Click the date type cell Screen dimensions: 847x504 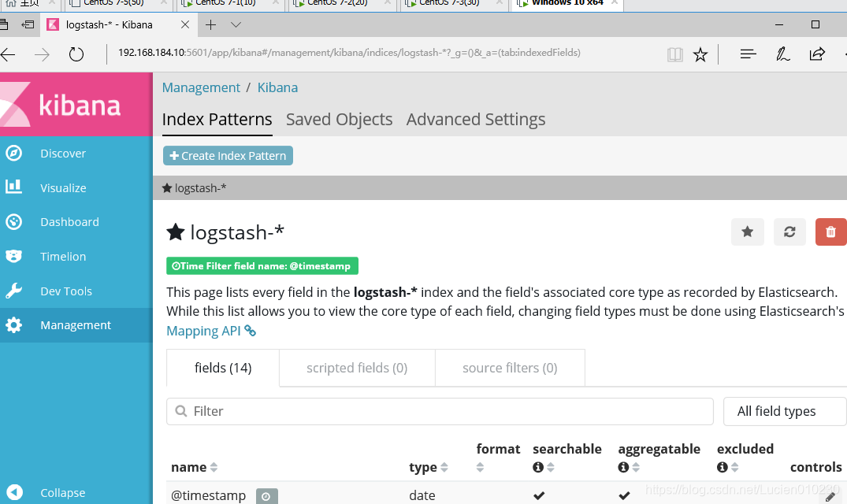point(422,495)
